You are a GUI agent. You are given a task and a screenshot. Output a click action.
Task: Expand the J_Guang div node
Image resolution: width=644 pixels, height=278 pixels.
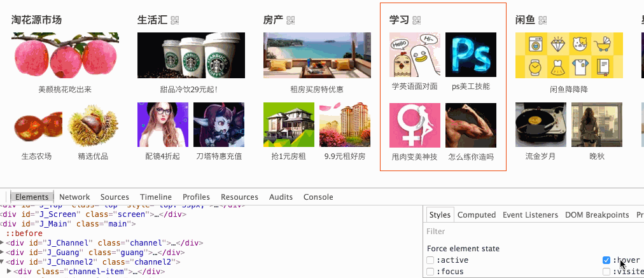point(3,252)
